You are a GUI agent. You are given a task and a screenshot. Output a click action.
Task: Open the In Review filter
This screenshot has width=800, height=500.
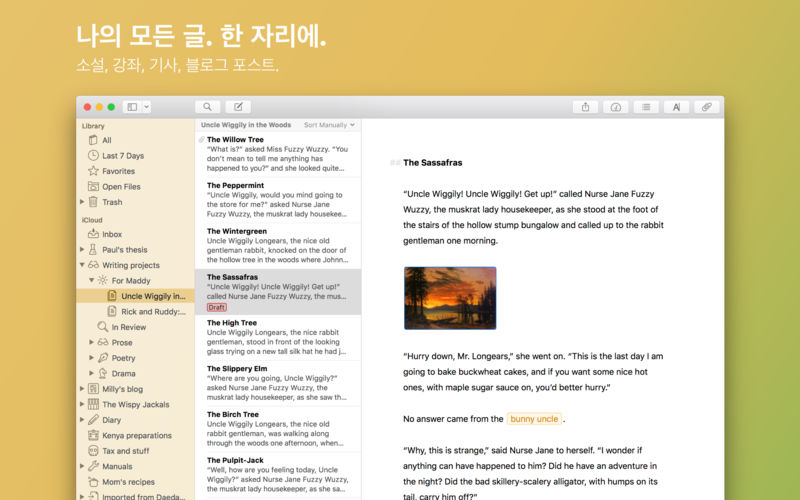coord(128,327)
